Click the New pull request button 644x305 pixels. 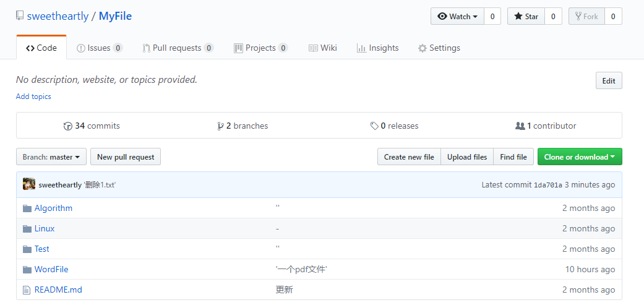tap(126, 157)
